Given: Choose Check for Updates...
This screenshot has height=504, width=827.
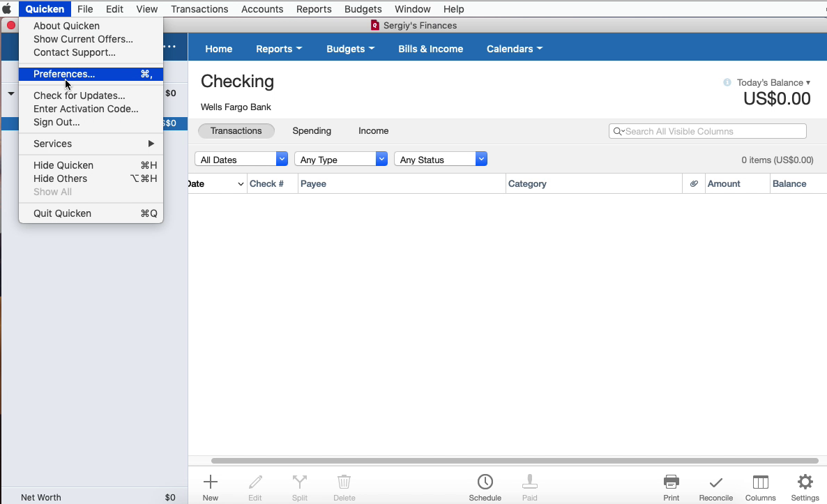Looking at the screenshot, I should point(91,96).
